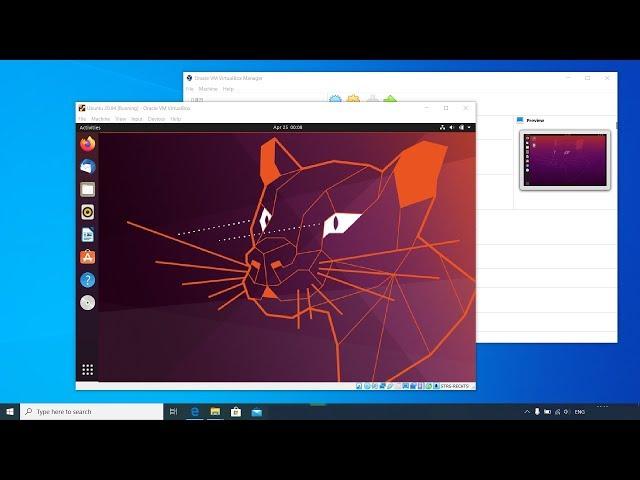The height and width of the screenshot is (480, 640).
Task: Click the power icon in the Ubuntu top bar
Action: (461, 128)
